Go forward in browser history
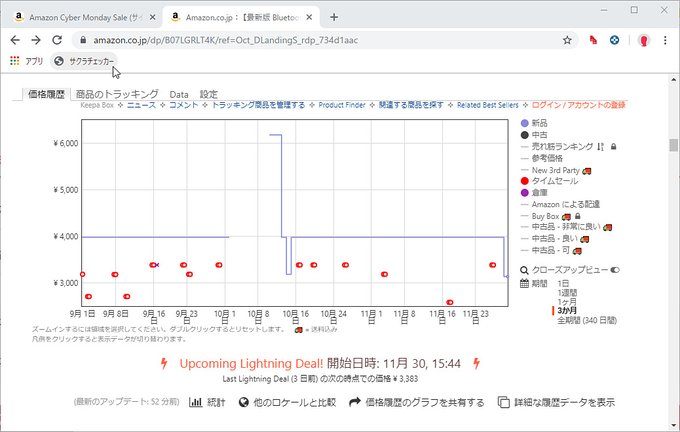 [36, 40]
